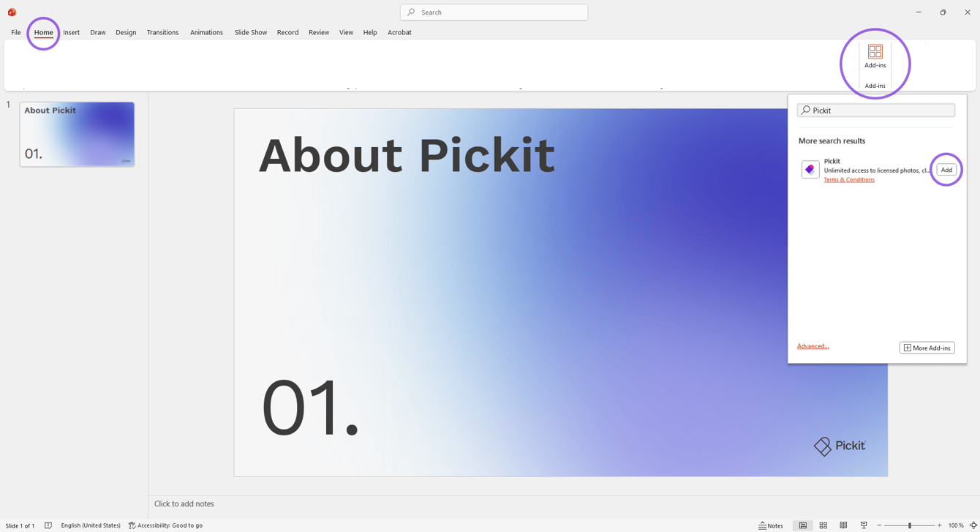The width and height of the screenshot is (980, 532).
Task: Switch to the Design tab
Action: tap(125, 32)
